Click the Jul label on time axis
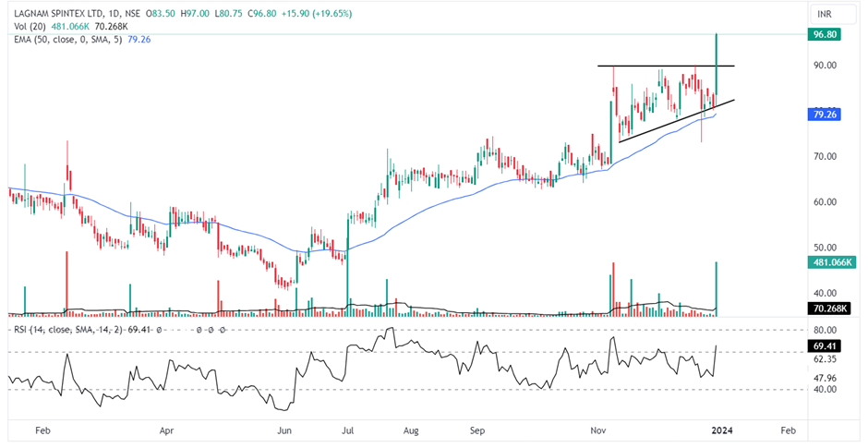 [349, 430]
